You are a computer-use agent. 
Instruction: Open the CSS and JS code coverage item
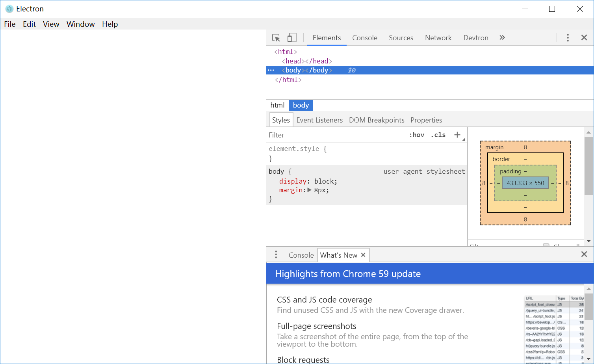coord(325,300)
